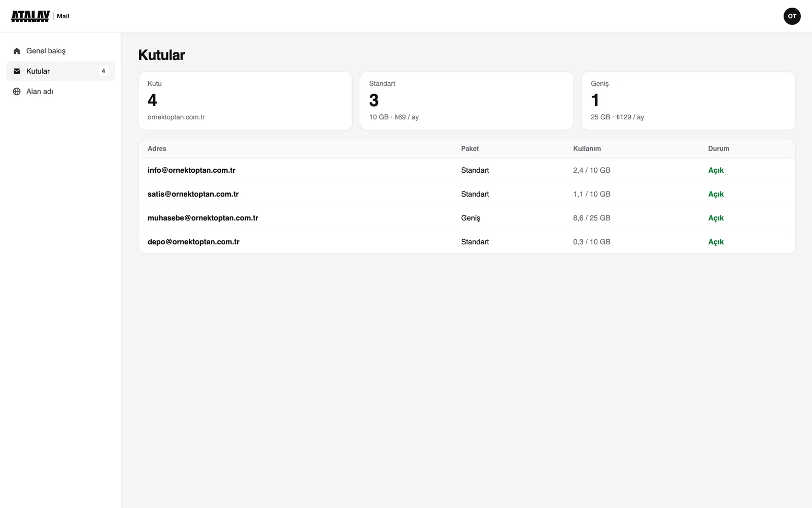Click the ATALAY logo

point(30,16)
